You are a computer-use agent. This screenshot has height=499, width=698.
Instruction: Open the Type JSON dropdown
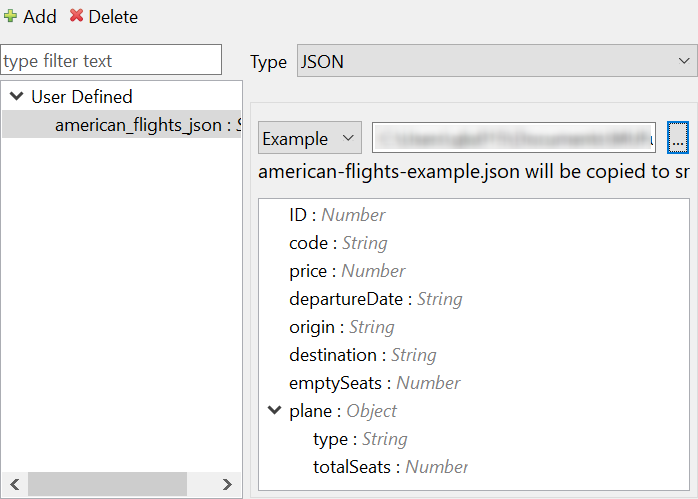(x=497, y=61)
